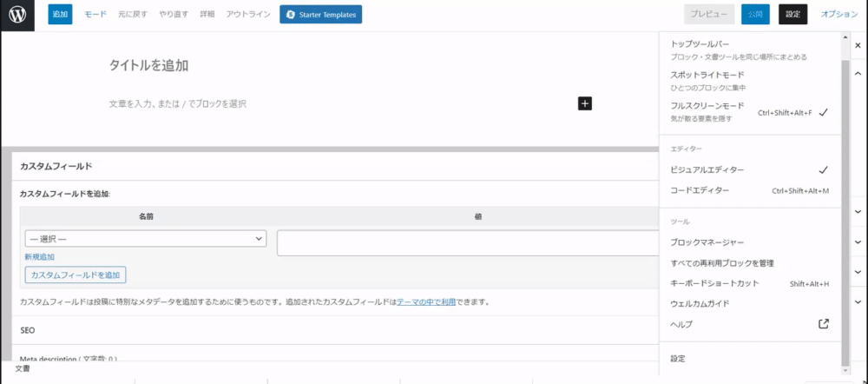The width and height of the screenshot is (868, 384).
Task: Open キーボードショートカット menu item
Action: (x=750, y=283)
